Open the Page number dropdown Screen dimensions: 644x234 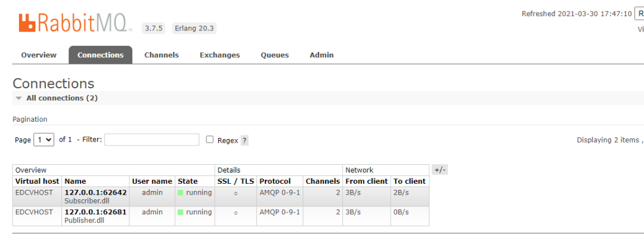(44, 140)
